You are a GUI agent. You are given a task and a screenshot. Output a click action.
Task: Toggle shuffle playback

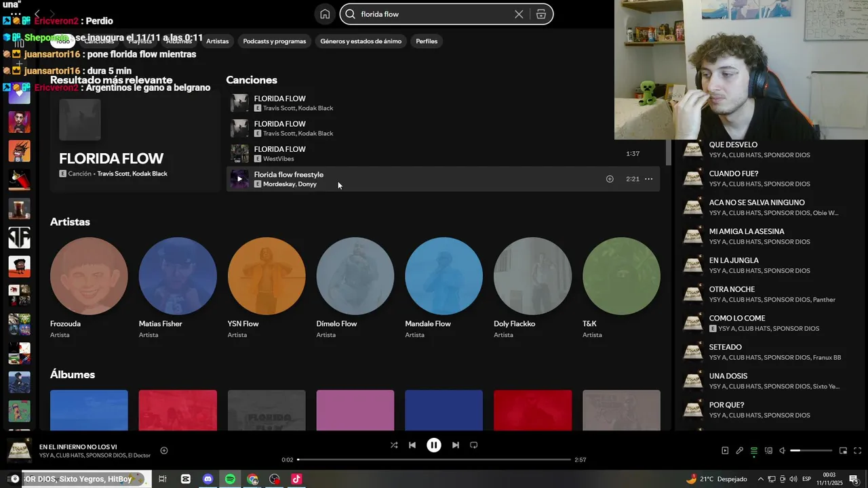[394, 445]
